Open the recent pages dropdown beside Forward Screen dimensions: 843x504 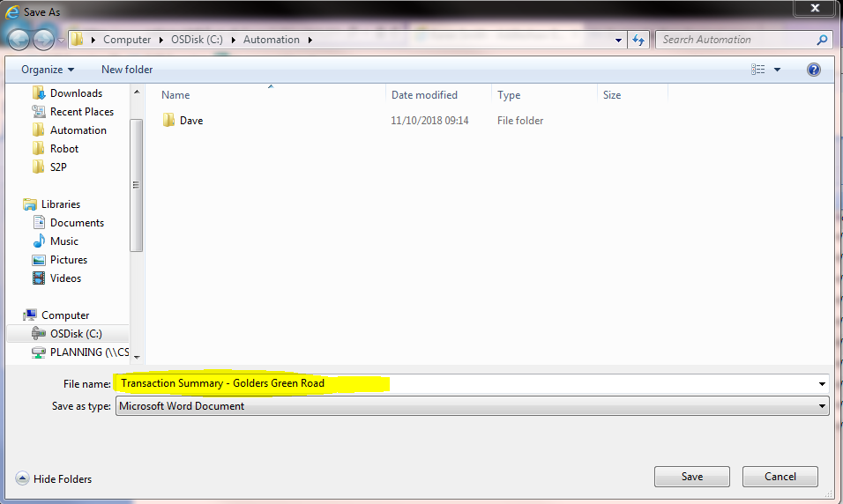[x=61, y=41]
